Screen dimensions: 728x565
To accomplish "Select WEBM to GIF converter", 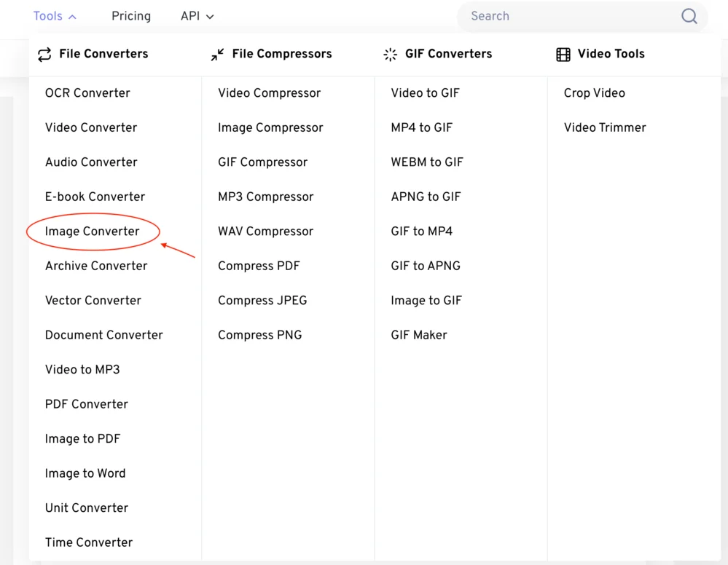I will coord(427,162).
